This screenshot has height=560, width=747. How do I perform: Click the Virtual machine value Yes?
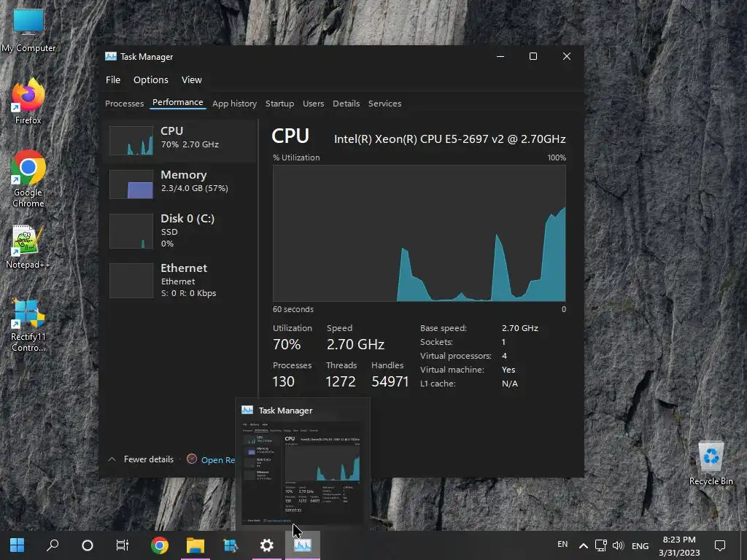[508, 370]
